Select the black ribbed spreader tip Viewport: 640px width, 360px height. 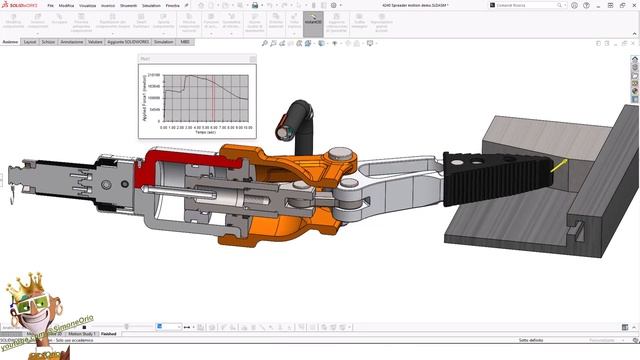[498, 178]
